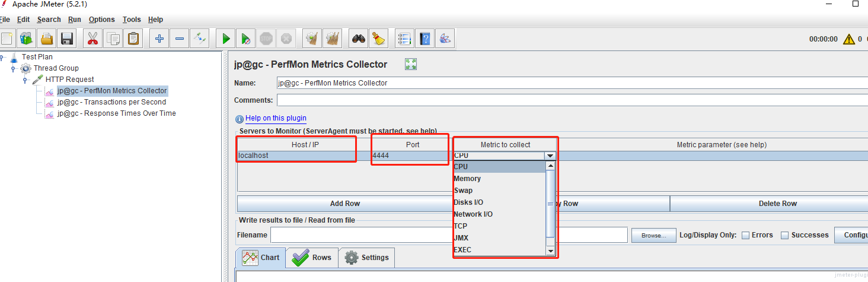
Task: Click the Reset Search brush icon
Action: (x=378, y=39)
